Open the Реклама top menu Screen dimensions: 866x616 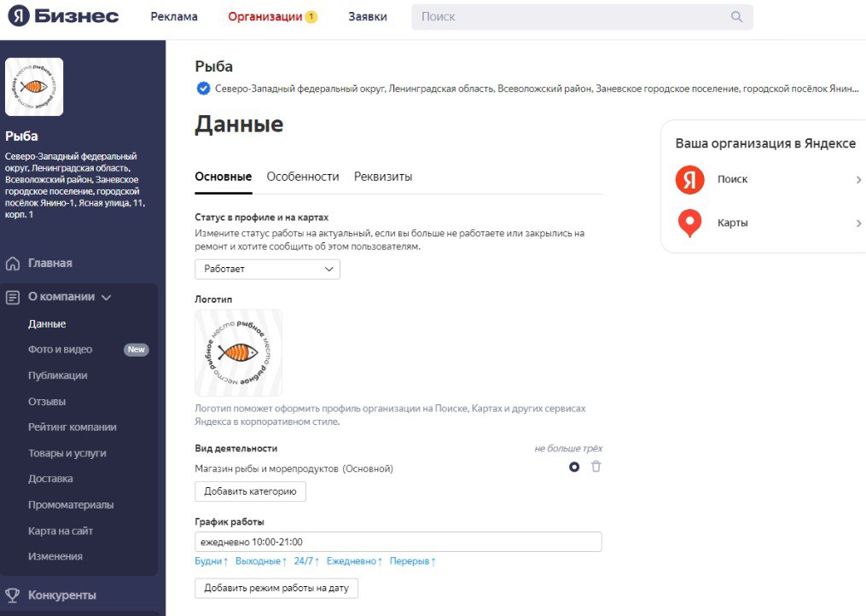pos(174,16)
